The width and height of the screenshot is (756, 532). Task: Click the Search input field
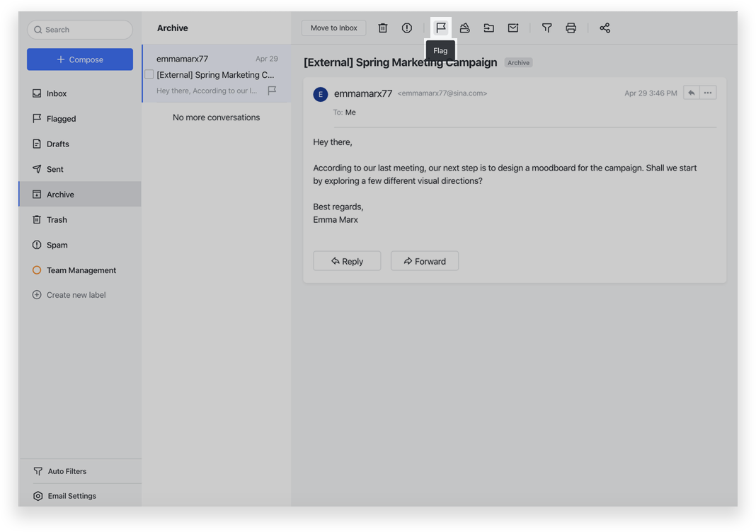[80, 30]
